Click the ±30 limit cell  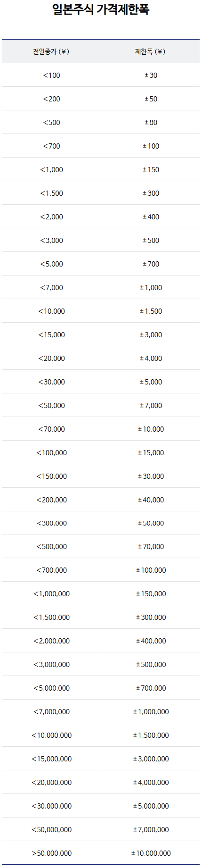(150, 75)
